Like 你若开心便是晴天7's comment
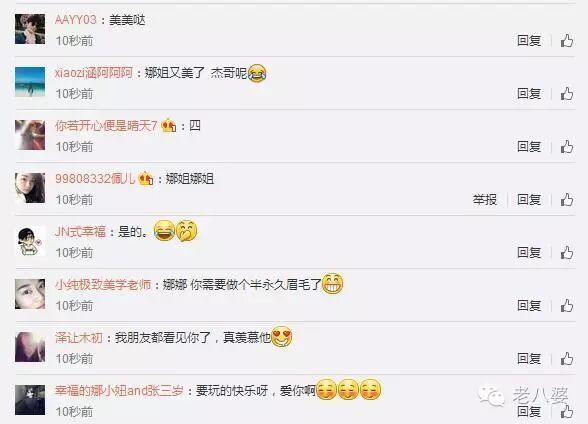The width and height of the screenshot is (588, 424). (x=567, y=147)
